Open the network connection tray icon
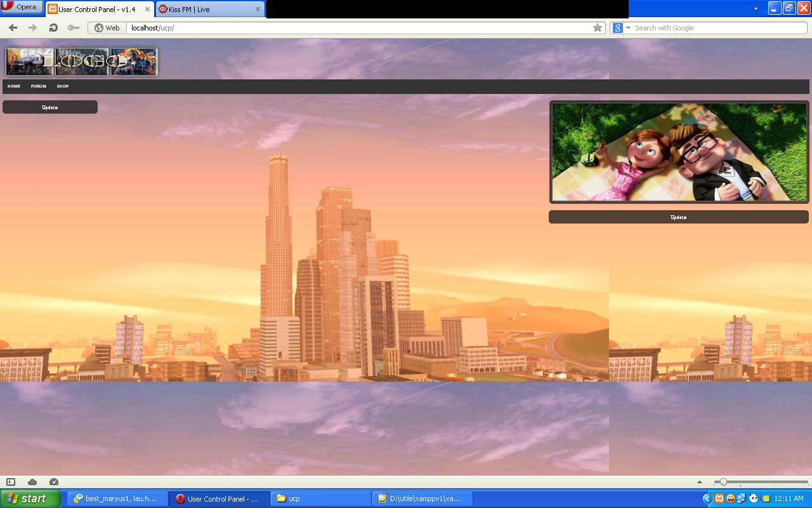 tap(742, 498)
